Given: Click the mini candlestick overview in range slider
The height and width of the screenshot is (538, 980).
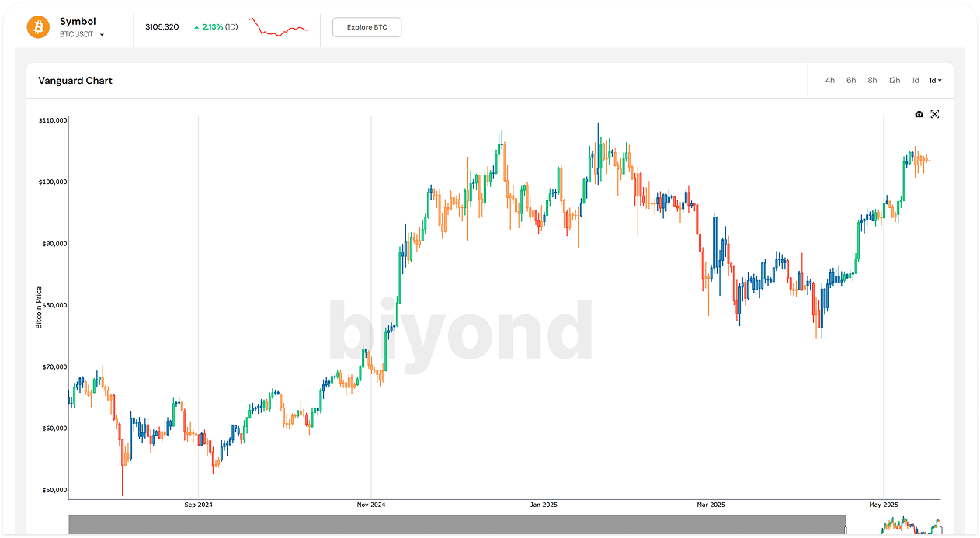Looking at the screenshot, I should point(912,526).
